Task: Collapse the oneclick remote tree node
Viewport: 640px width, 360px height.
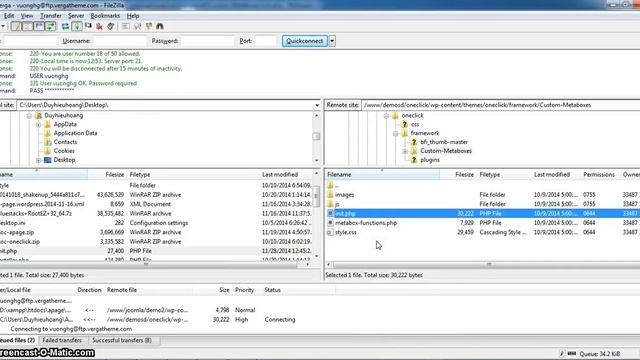Action: [x=386, y=116]
